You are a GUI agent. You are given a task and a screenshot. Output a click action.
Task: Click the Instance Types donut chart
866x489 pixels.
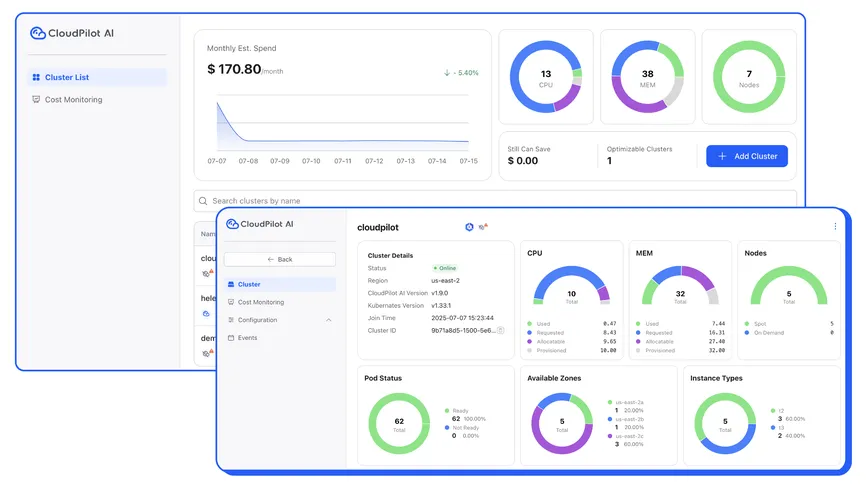[725, 423]
